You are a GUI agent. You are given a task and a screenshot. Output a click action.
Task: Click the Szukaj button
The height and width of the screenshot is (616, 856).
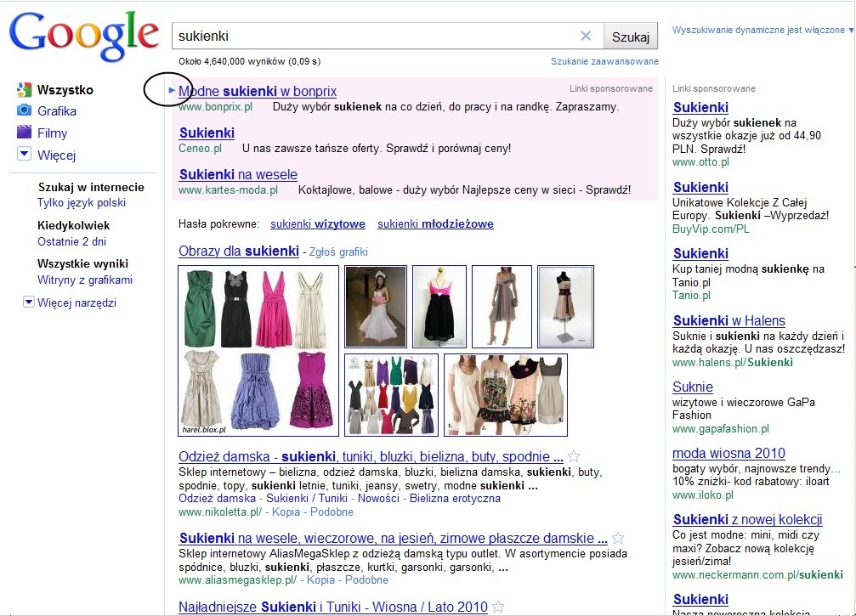(x=631, y=37)
